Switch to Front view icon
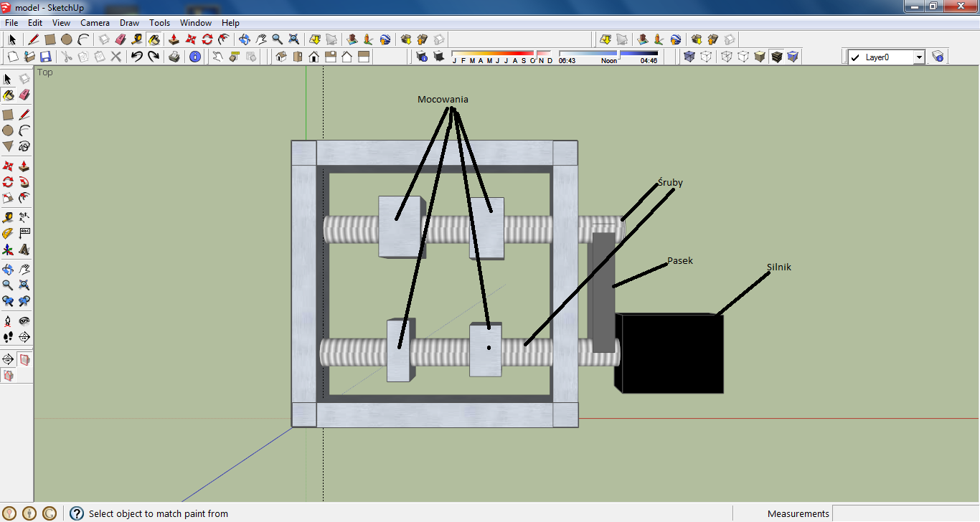Image resolution: width=980 pixels, height=522 pixels. point(314,56)
